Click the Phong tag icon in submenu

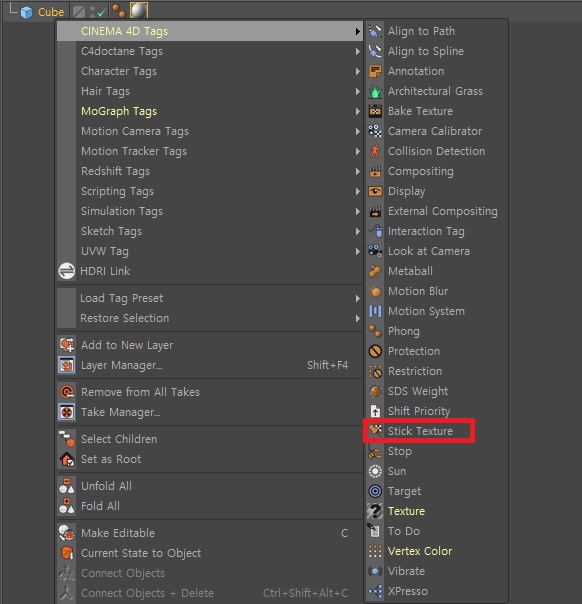375,331
